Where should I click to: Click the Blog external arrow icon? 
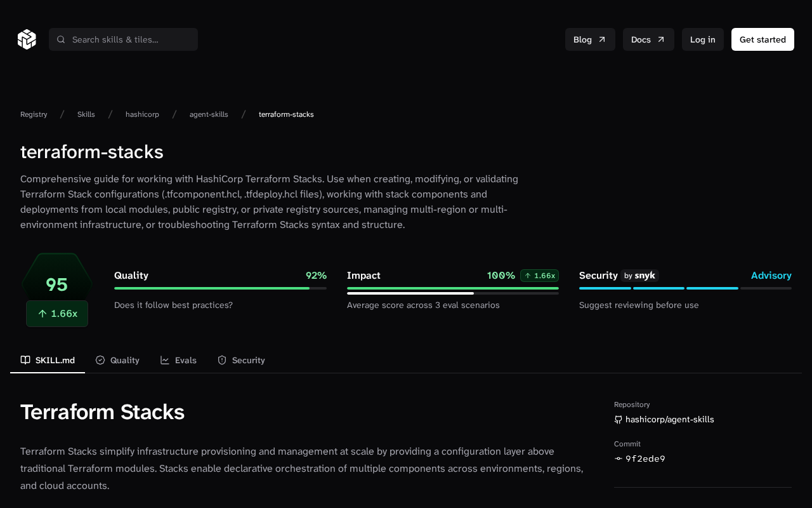click(x=602, y=39)
